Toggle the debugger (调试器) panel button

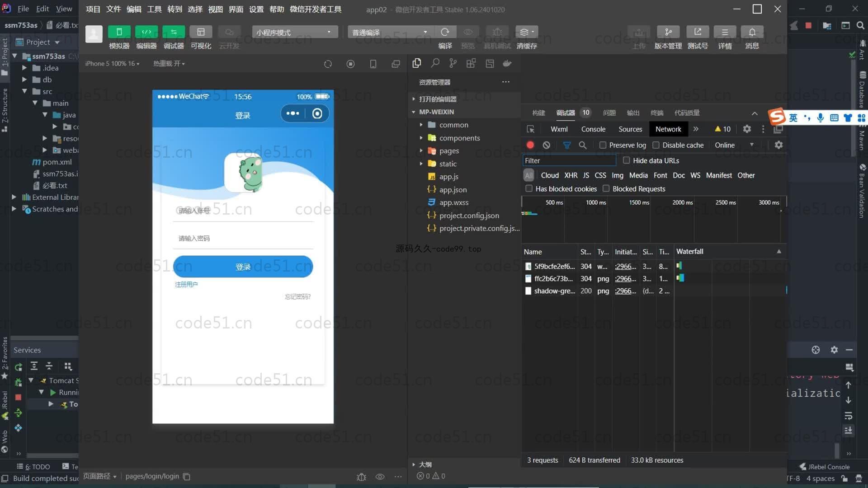[174, 32]
